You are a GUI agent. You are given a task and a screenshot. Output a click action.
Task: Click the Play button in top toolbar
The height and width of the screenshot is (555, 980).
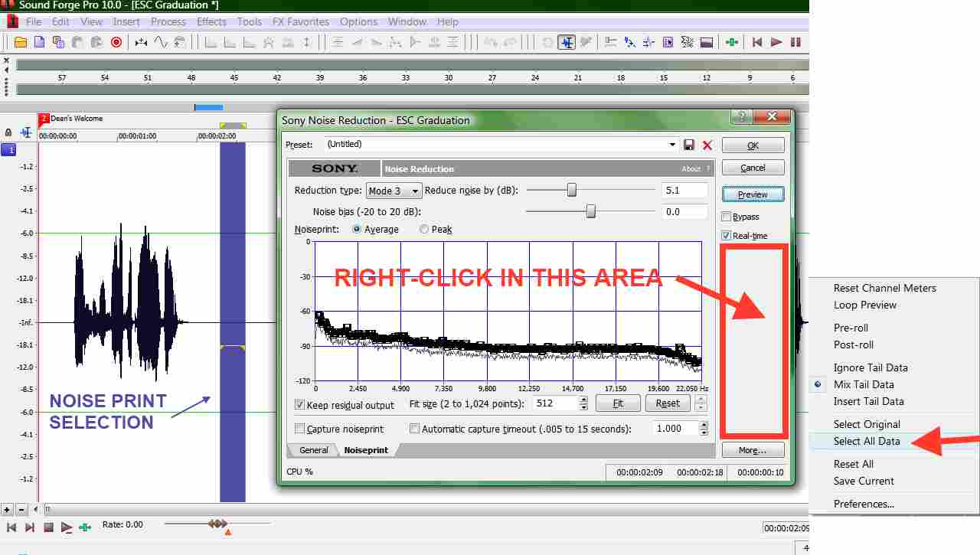pos(776,42)
